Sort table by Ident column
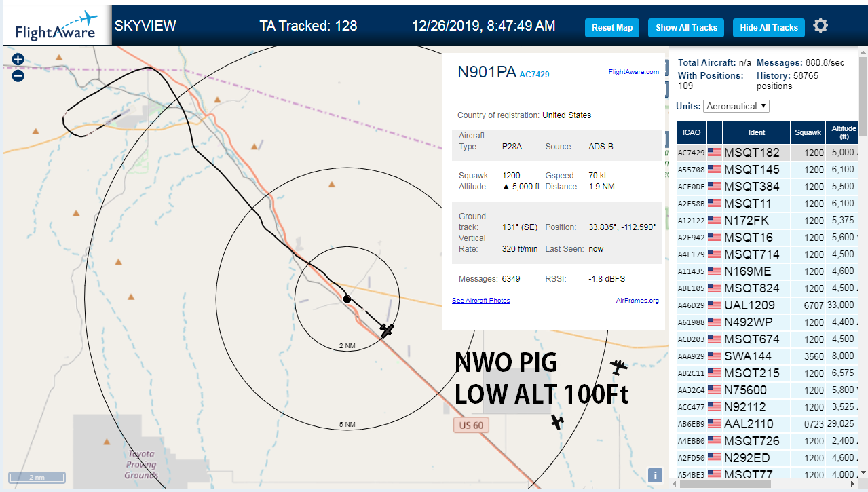Image resolution: width=868 pixels, height=492 pixels. tap(757, 132)
